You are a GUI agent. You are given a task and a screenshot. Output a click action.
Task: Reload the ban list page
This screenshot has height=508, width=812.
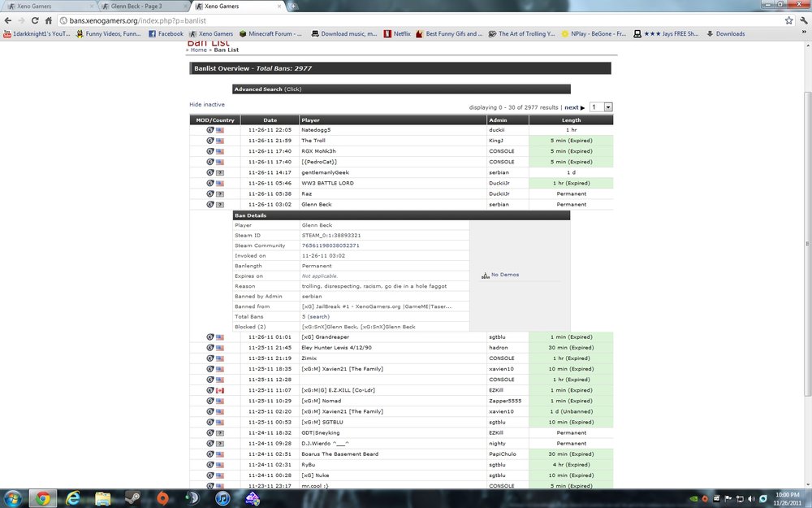pos(35,21)
